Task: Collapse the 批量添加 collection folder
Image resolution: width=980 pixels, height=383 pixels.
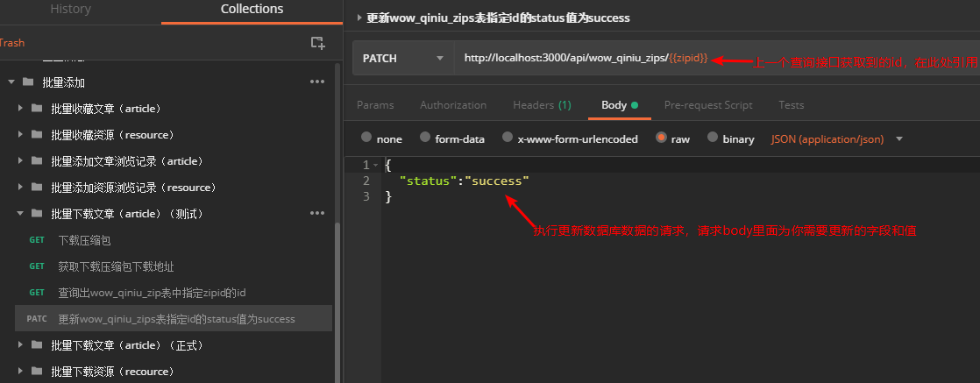Action: point(11,82)
